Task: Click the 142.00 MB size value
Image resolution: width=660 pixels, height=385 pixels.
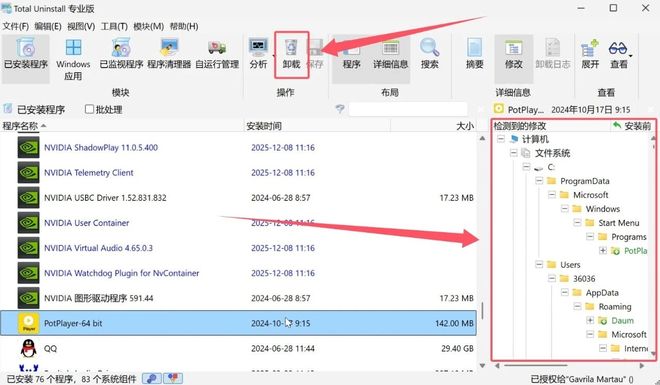Action: click(454, 323)
